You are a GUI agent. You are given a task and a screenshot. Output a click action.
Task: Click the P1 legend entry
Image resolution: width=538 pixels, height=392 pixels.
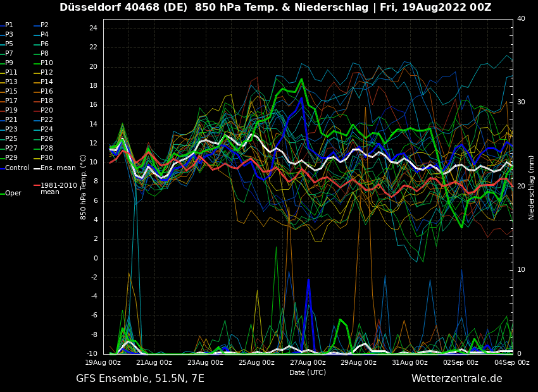(9, 25)
